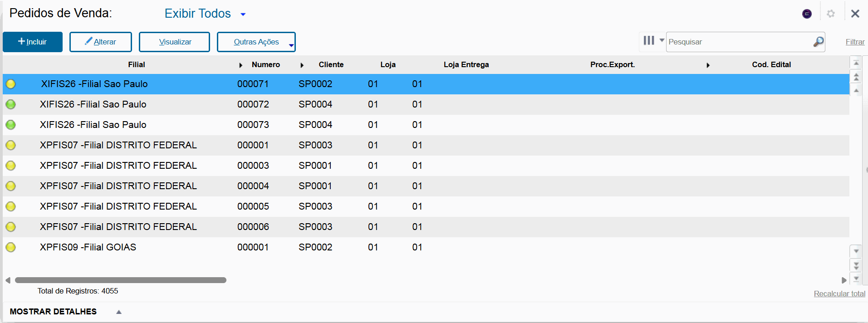Click client SP0003 in order 000006 row

tap(315, 227)
